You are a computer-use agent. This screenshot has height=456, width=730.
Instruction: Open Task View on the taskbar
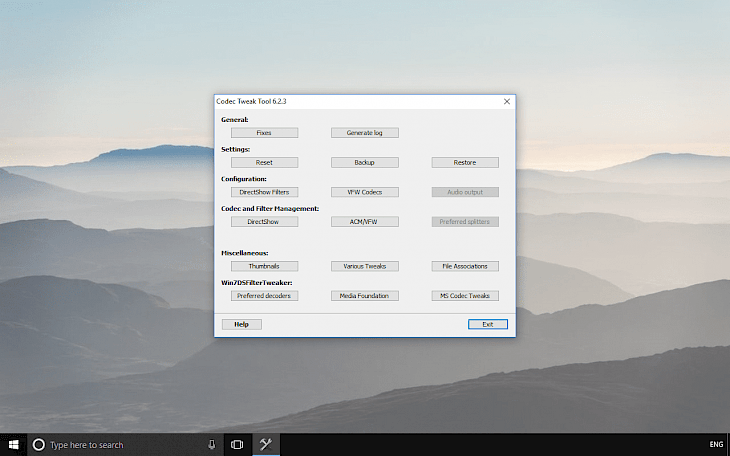[x=237, y=445]
